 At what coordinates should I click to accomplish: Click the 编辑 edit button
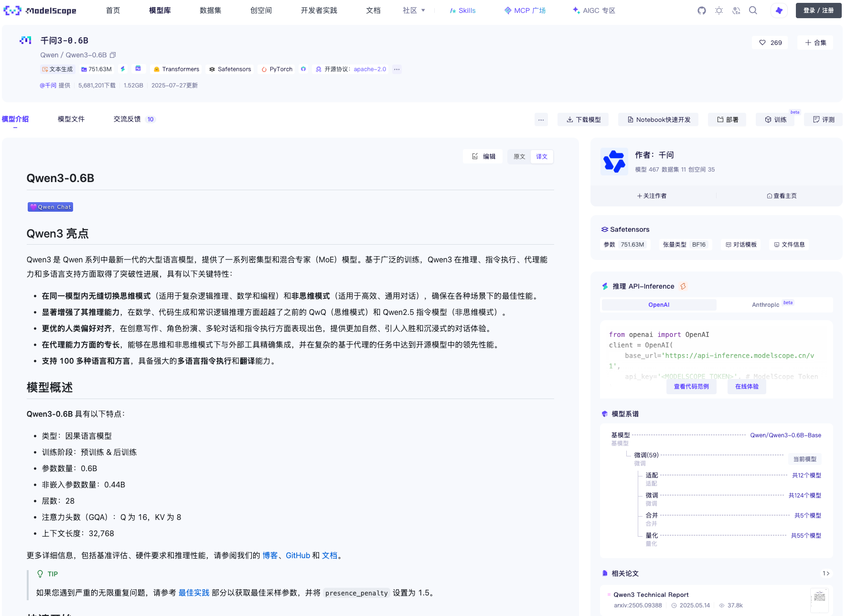pos(483,157)
